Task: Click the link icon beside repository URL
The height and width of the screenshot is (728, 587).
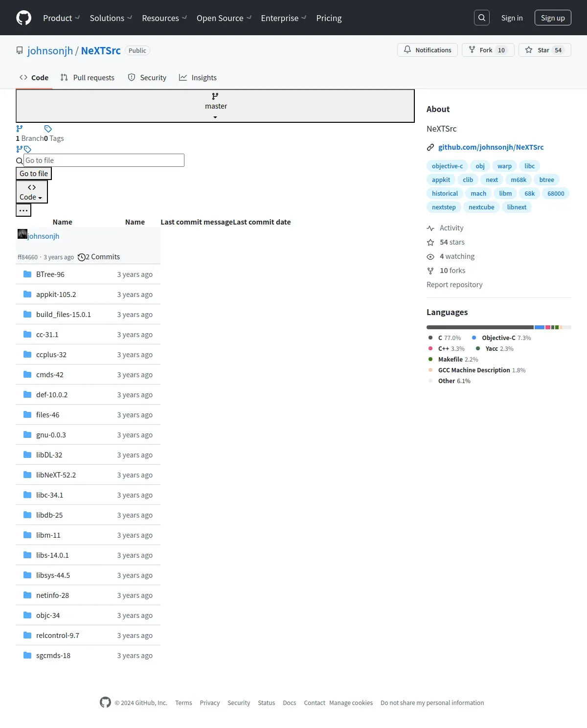Action: [x=430, y=147]
